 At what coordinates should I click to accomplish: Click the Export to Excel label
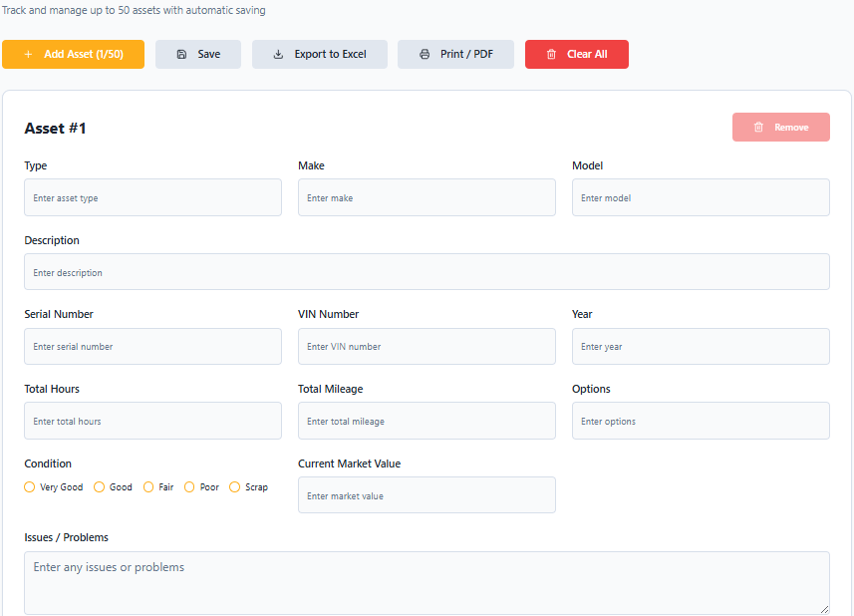tap(330, 55)
